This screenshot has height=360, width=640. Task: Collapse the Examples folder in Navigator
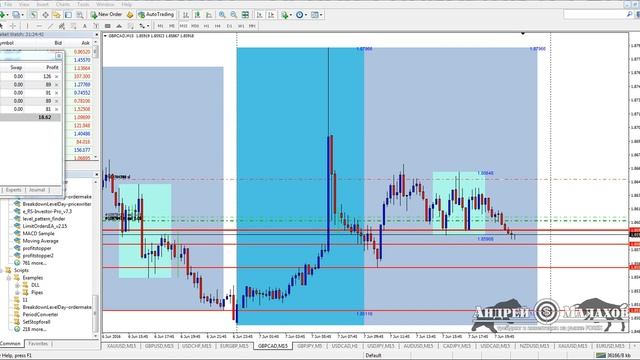[x=9, y=278]
